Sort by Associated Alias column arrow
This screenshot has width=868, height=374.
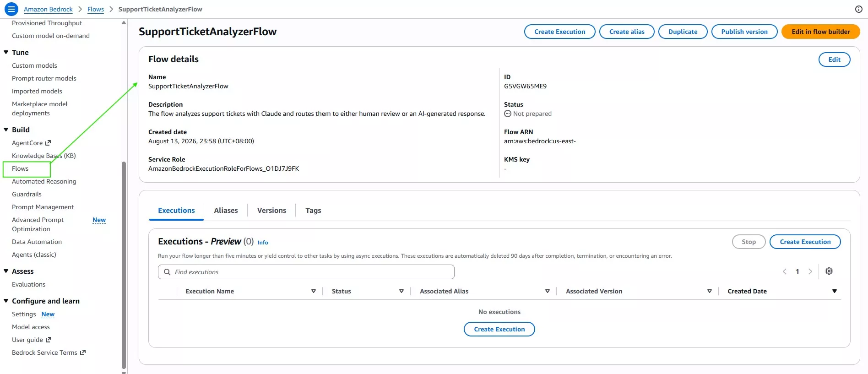[x=548, y=291]
